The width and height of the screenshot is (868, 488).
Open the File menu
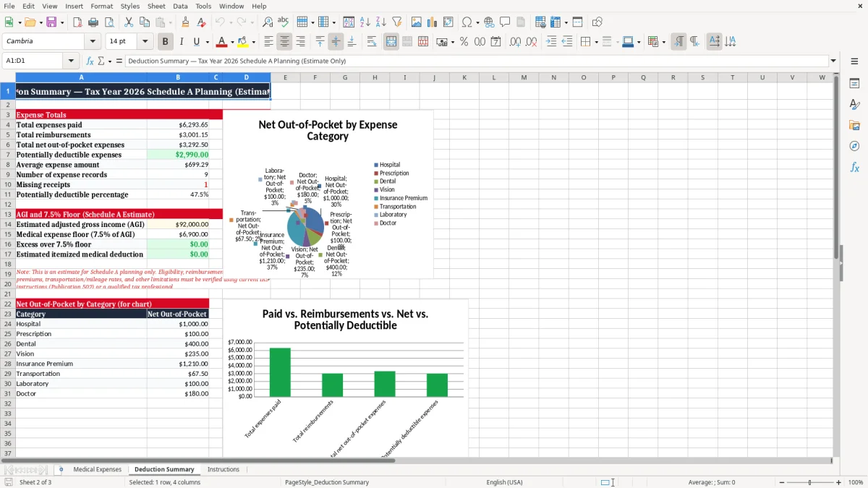pyautogui.click(x=9, y=6)
